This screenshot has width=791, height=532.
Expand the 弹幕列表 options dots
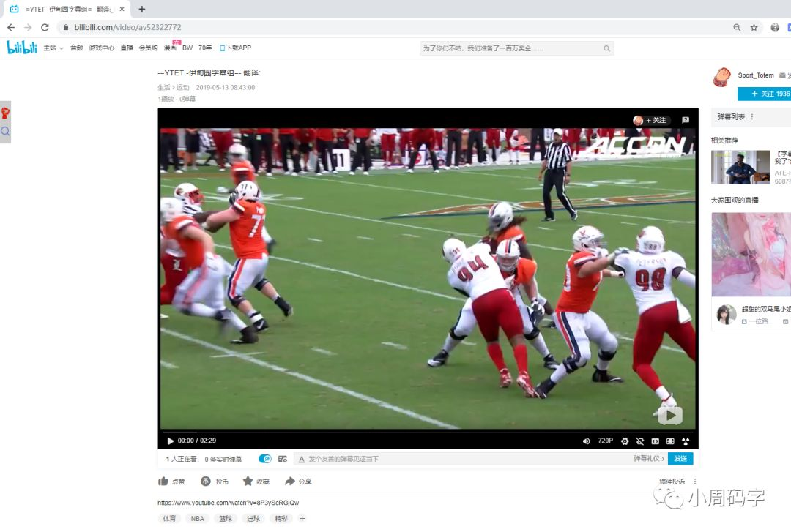click(751, 116)
